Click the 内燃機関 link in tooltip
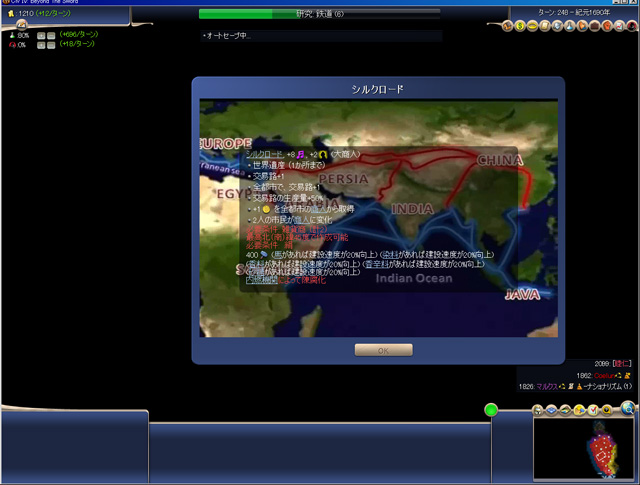The image size is (640, 485). (262, 280)
